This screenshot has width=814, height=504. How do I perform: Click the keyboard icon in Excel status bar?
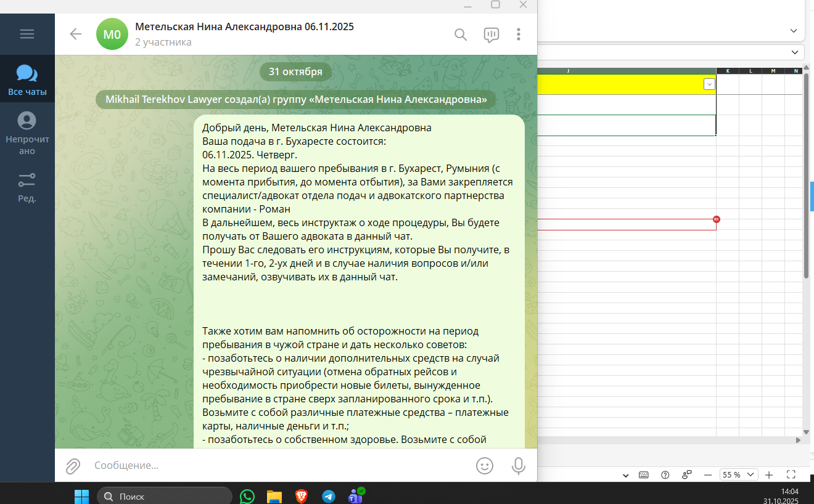pyautogui.click(x=644, y=475)
